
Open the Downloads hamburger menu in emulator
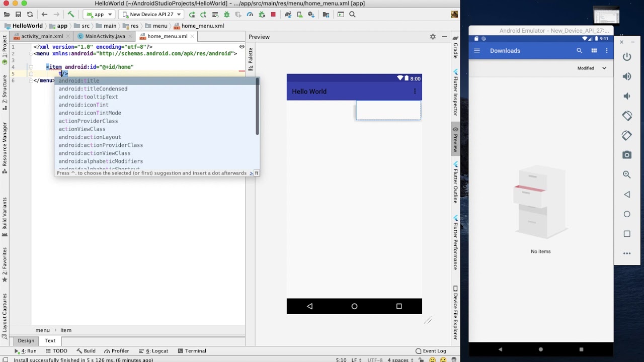(x=477, y=51)
